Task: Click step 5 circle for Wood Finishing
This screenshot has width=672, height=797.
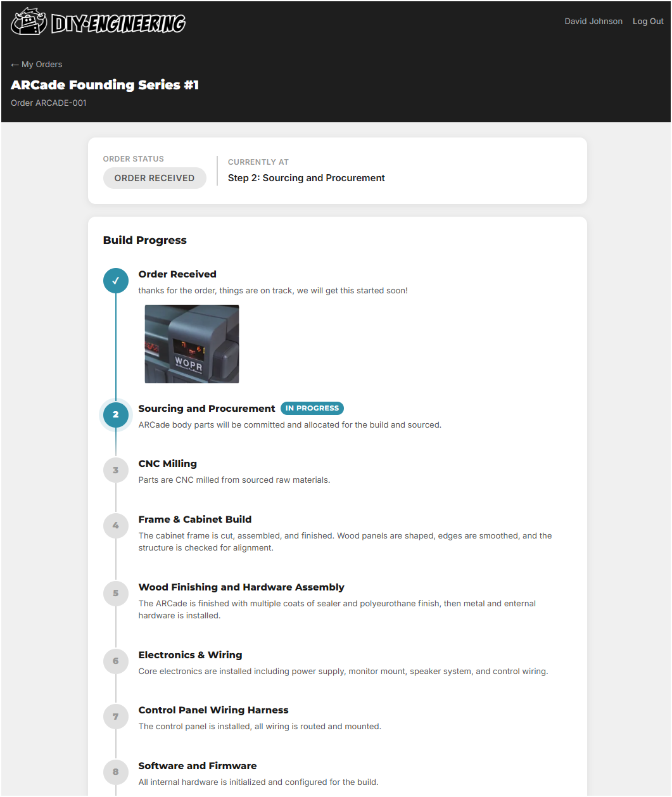Action: pyautogui.click(x=116, y=593)
